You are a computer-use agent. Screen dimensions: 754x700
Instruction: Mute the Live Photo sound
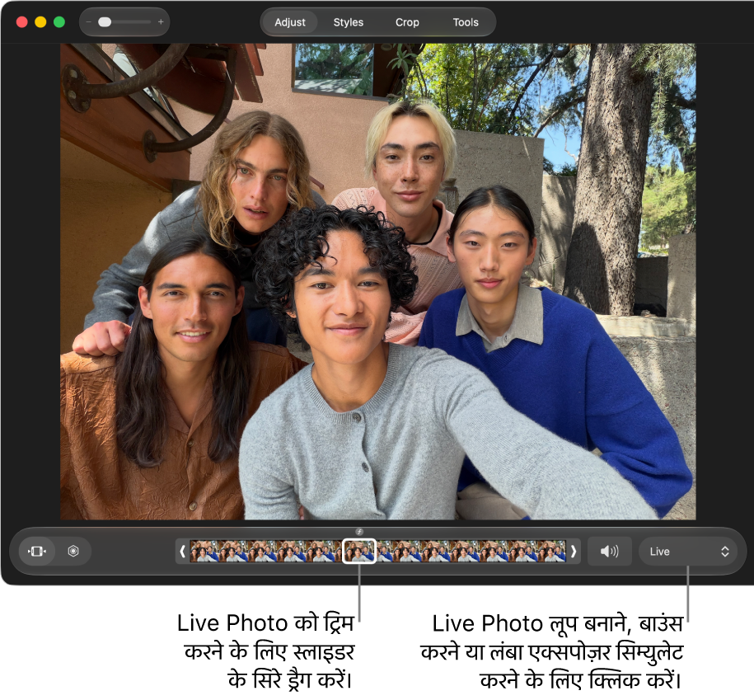click(x=609, y=552)
